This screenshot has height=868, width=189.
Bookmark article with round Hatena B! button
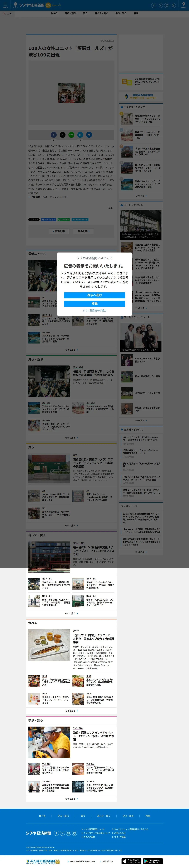(80, 135)
